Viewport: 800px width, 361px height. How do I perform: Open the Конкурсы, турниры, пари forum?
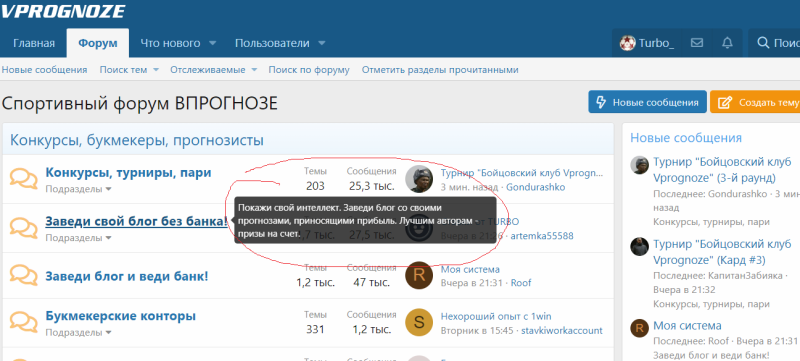pyautogui.click(x=128, y=172)
